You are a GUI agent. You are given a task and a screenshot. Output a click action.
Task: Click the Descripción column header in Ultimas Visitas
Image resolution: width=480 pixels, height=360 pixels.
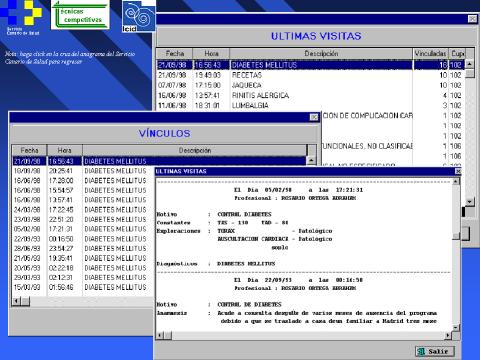[321, 53]
